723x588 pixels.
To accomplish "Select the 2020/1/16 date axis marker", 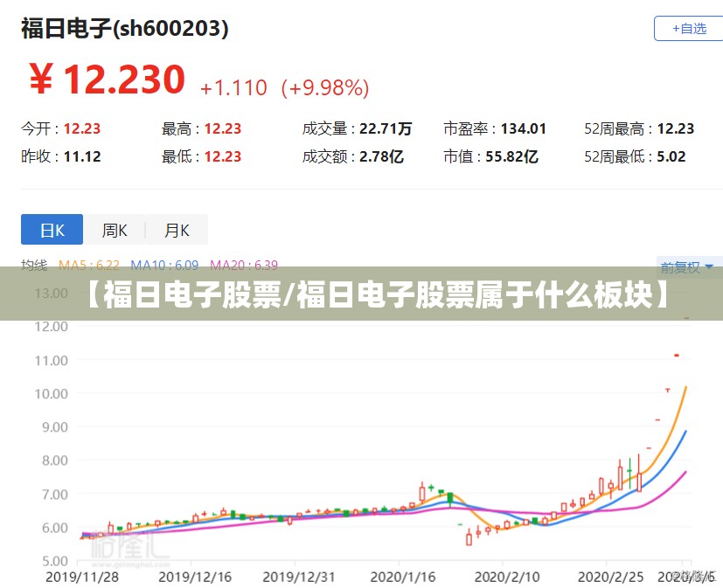I will click(x=403, y=577).
